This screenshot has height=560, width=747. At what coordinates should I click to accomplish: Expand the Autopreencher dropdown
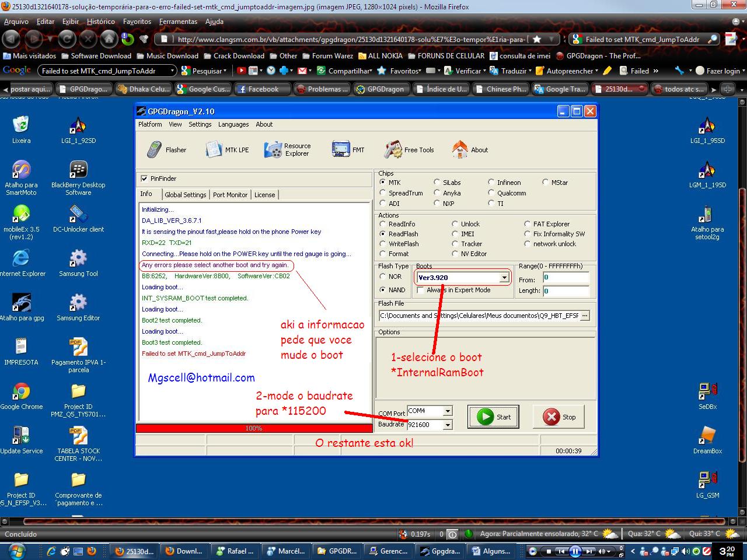tap(596, 71)
